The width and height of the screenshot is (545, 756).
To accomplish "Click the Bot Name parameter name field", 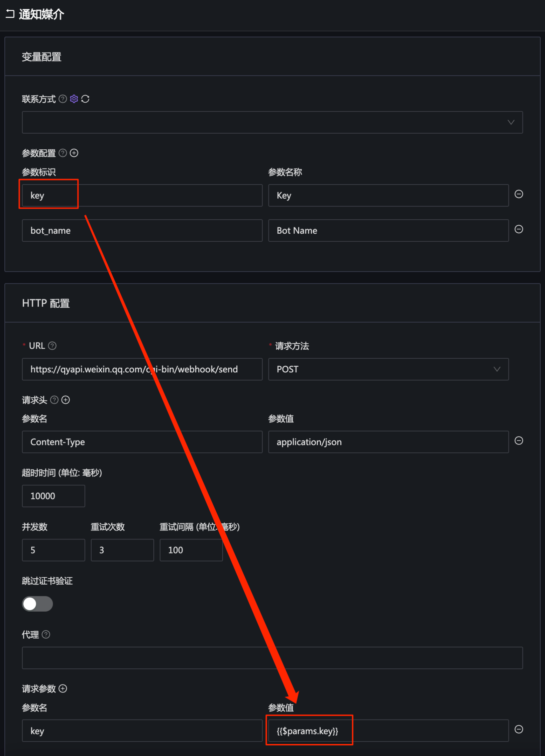I will [388, 231].
